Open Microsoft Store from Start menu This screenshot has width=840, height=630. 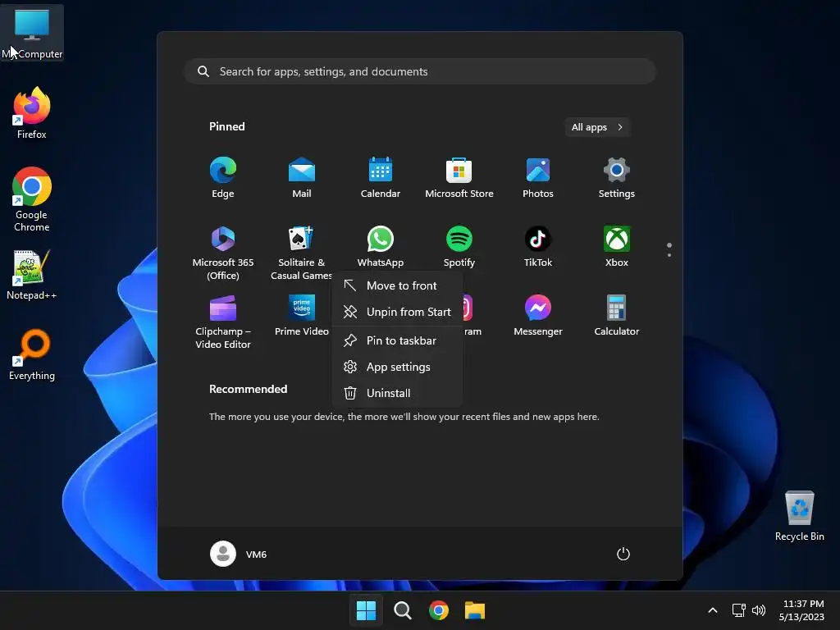pyautogui.click(x=459, y=178)
